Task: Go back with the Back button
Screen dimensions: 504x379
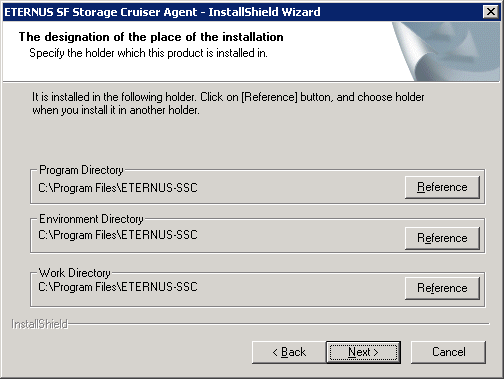Action: click(x=289, y=352)
